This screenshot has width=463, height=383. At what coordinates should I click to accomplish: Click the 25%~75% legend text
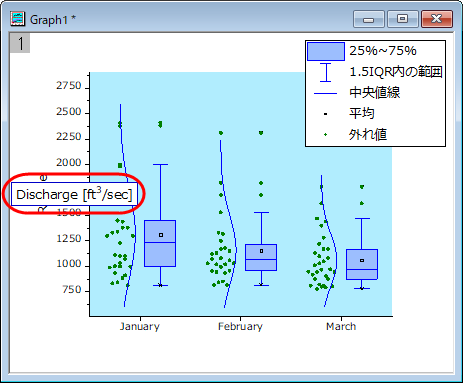click(x=383, y=51)
